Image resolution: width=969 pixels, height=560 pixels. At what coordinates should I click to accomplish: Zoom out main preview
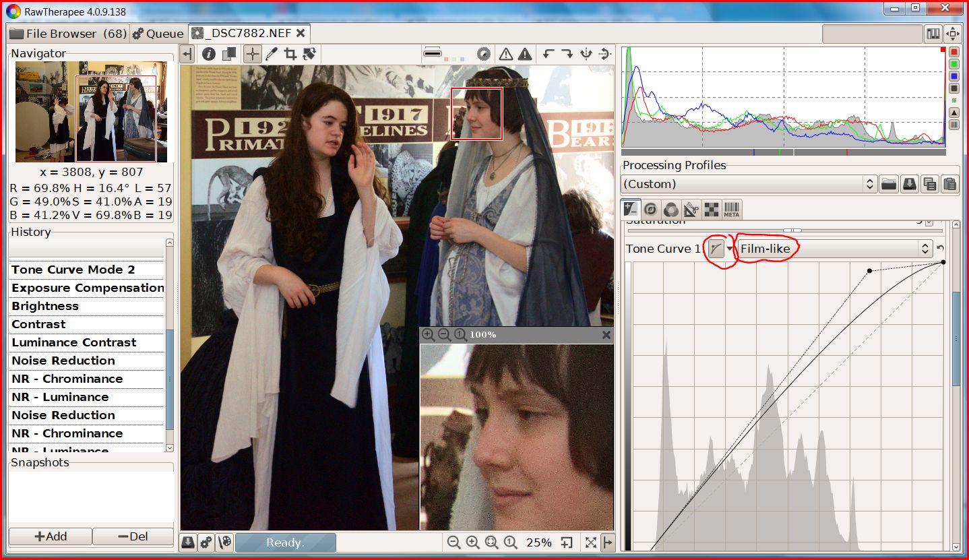click(454, 542)
